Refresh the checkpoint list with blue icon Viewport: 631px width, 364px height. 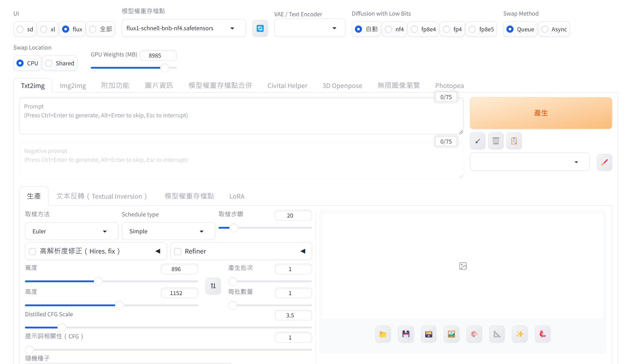260,28
